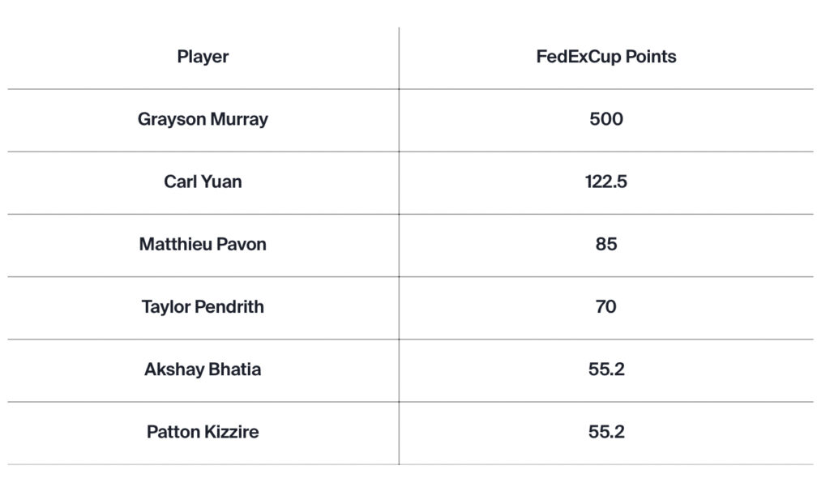This screenshot has height=504, width=830.
Task: Click the word Murray in first row
Action: pos(239,120)
